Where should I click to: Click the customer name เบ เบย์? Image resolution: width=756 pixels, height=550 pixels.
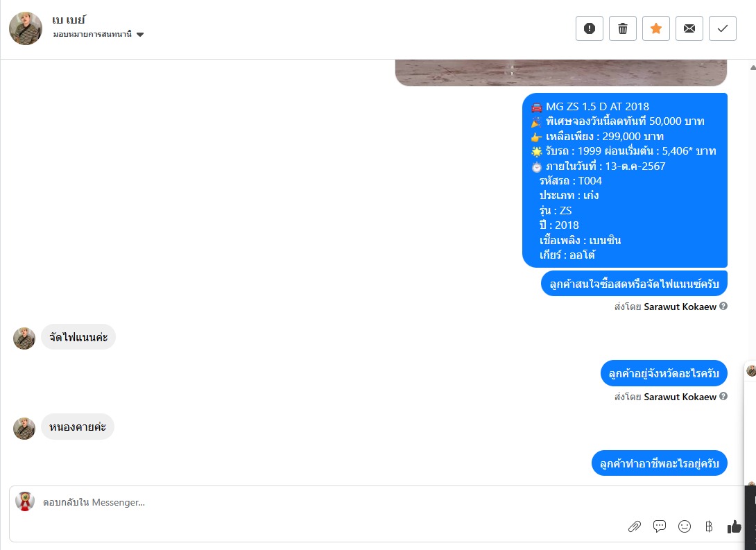tap(69, 19)
